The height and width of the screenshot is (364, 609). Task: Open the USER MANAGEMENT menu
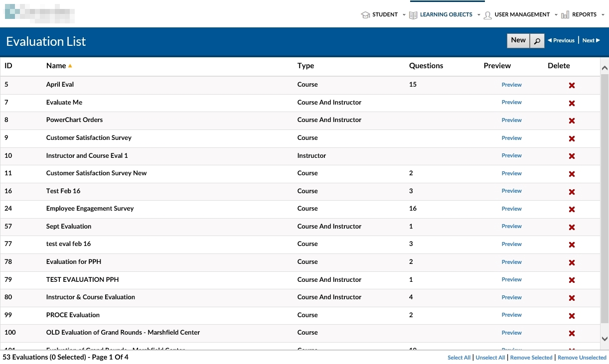coord(522,15)
